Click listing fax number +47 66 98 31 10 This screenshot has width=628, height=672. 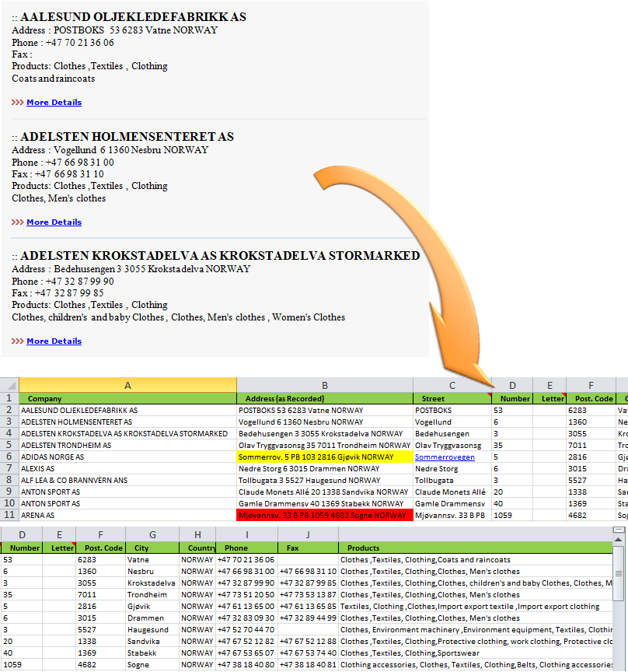(x=69, y=174)
